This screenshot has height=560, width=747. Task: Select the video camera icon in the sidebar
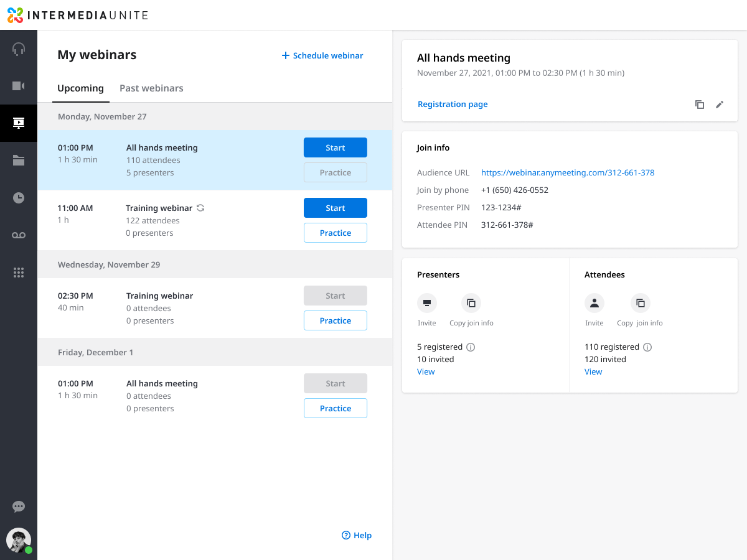pos(19,86)
